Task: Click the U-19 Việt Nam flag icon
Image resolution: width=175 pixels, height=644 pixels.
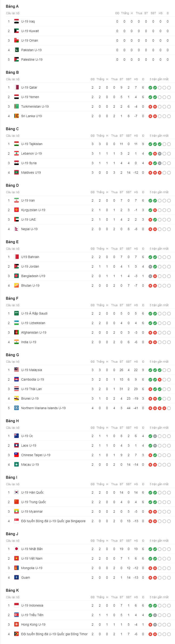Action: point(17,558)
